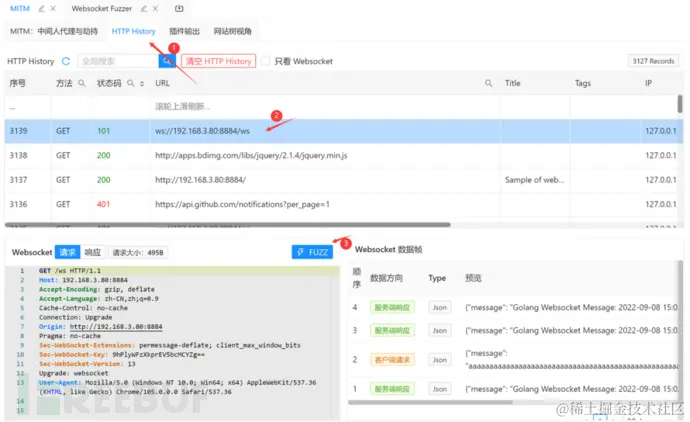Click the frames table horizontal scrollbar
Image resolution: width=690 pixels, height=422 pixels.
(430, 402)
